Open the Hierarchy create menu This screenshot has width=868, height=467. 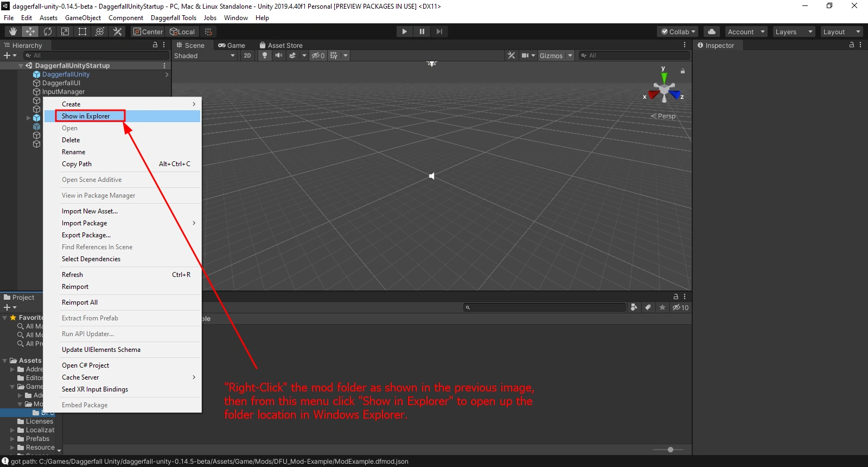coord(10,55)
